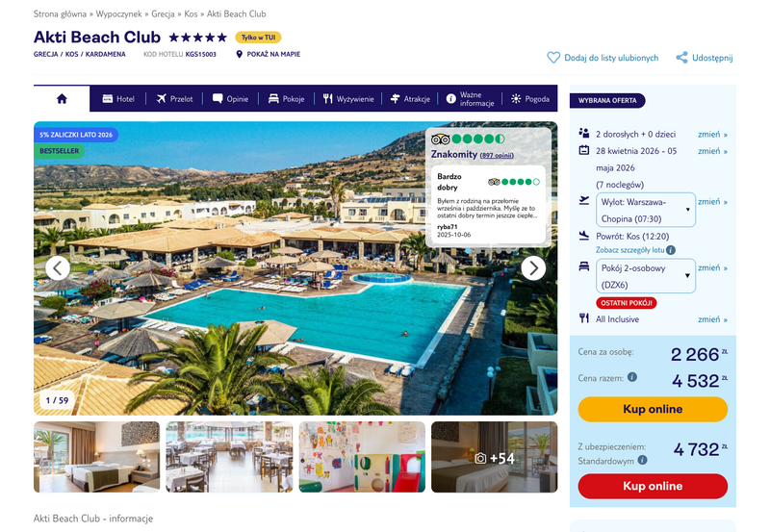
Task: Open the +54 photos thumbnail
Action: point(495,457)
